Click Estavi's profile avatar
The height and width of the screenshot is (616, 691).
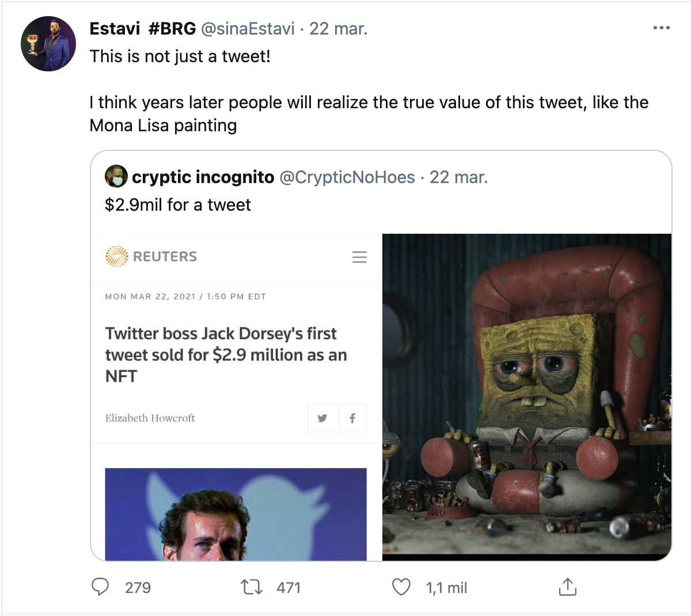click(48, 44)
